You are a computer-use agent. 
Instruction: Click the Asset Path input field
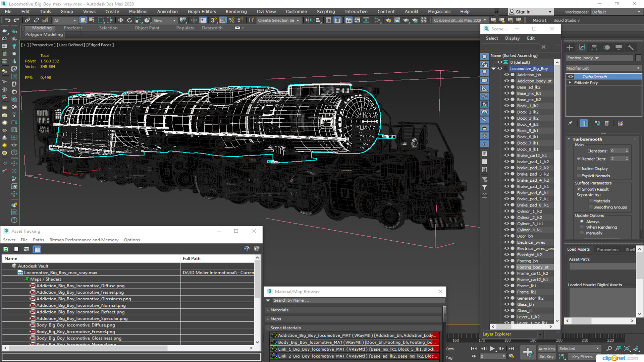click(x=602, y=266)
